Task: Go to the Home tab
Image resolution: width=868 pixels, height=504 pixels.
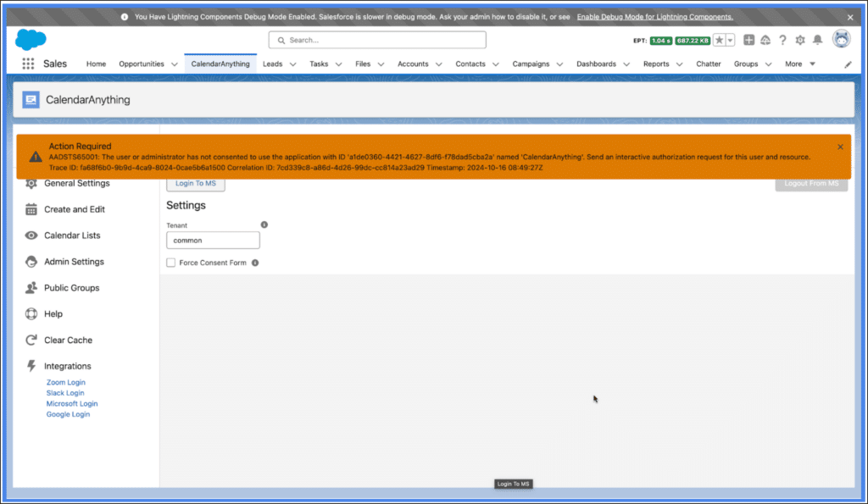Action: point(96,64)
